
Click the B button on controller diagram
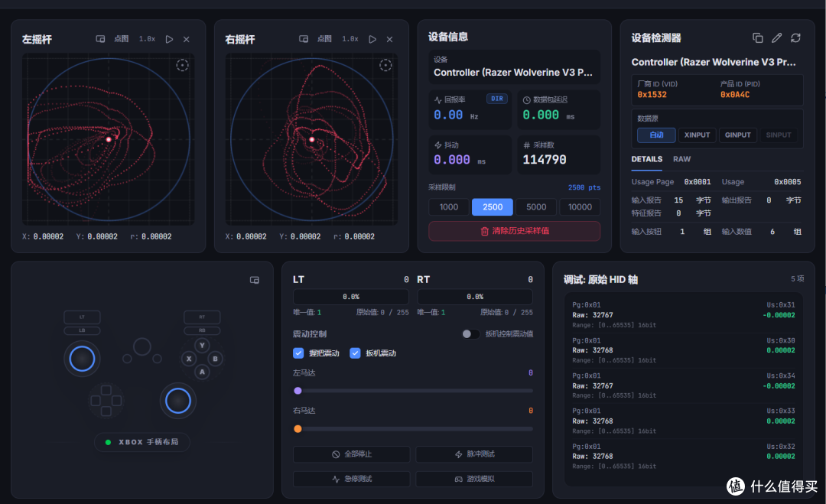pyautogui.click(x=216, y=359)
